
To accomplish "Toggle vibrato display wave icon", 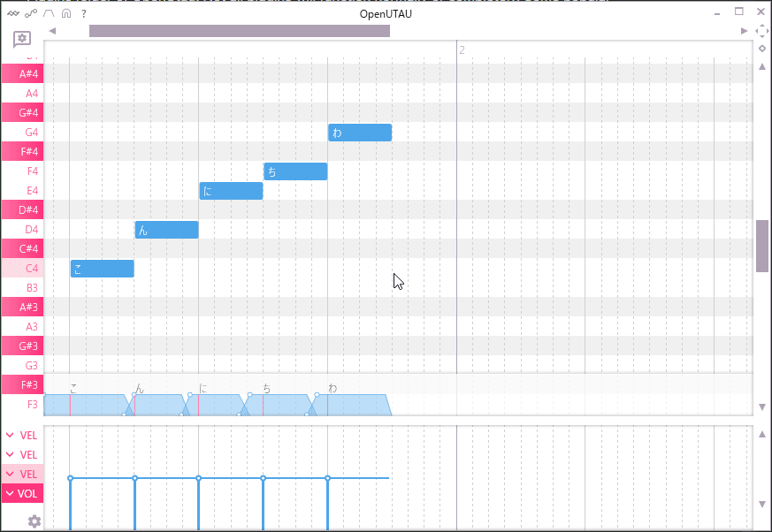I will (13, 13).
